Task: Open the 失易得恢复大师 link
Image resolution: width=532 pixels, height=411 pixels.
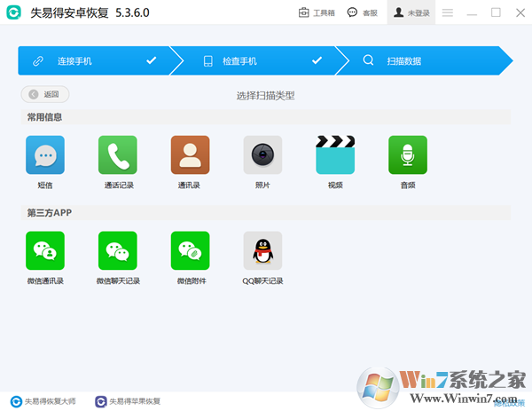Action: pos(43,401)
